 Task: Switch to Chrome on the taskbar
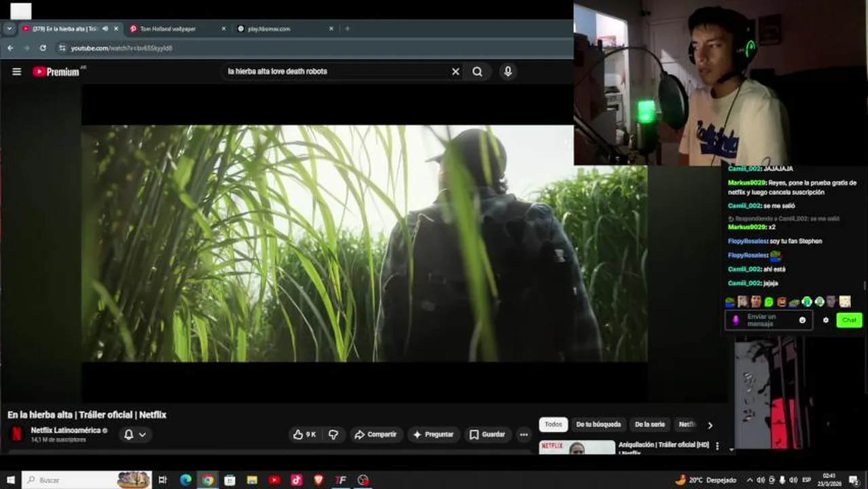pyautogui.click(x=208, y=480)
